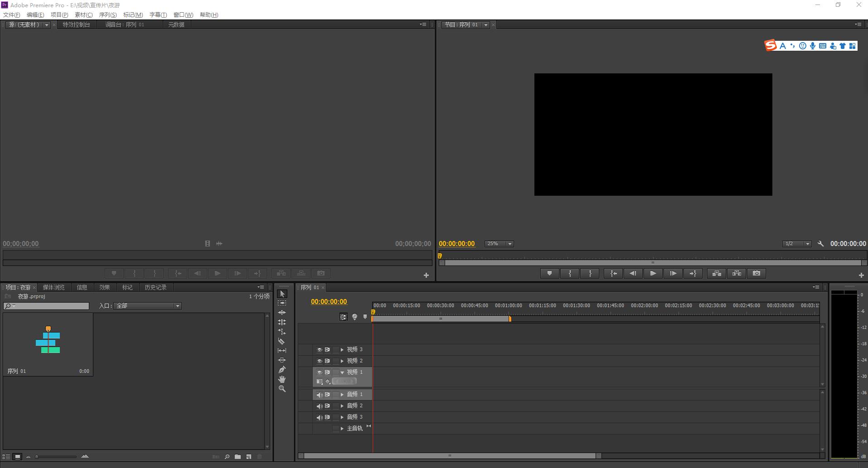This screenshot has width=868, height=468.
Task: Select the Pen tool
Action: click(282, 370)
